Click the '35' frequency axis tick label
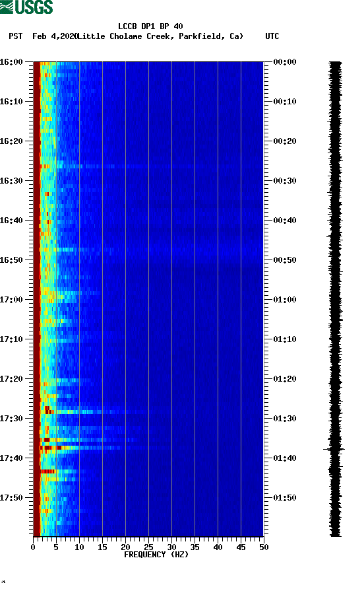364x589 pixels. (x=195, y=547)
